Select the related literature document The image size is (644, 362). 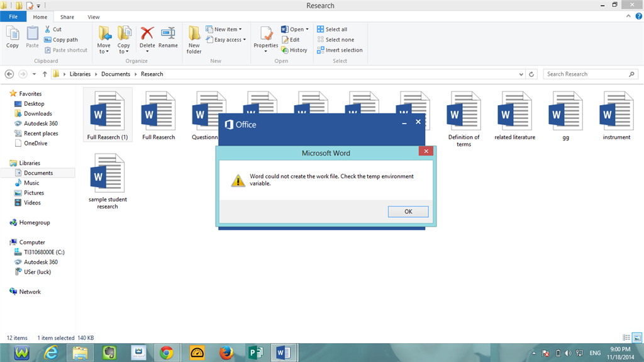[x=514, y=115]
